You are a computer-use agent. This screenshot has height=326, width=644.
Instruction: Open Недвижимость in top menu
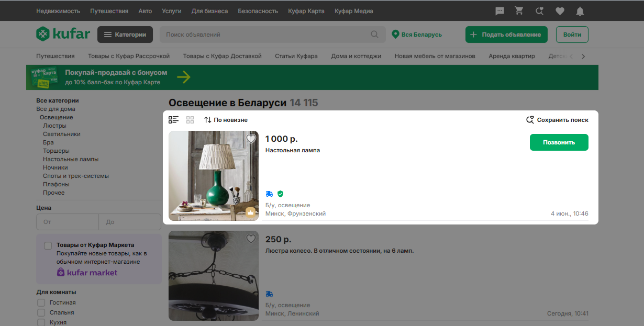click(58, 11)
